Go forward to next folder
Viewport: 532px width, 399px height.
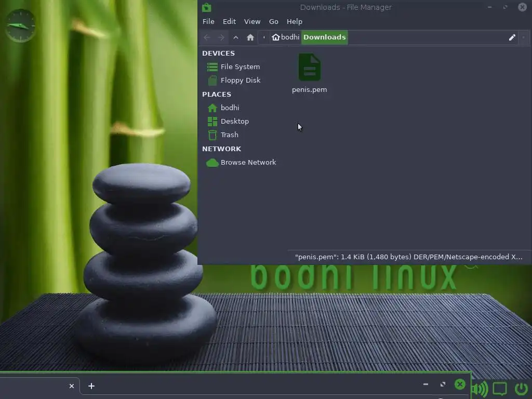pyautogui.click(x=221, y=37)
